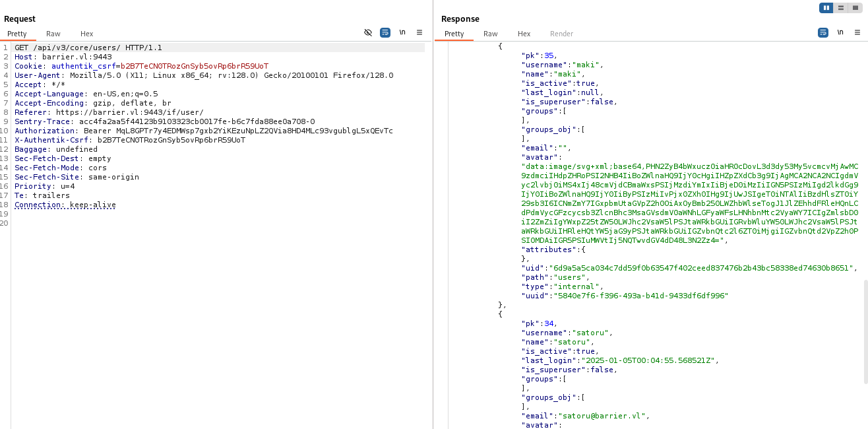
Task: Switch to the Request Raw tab
Action: (x=53, y=34)
